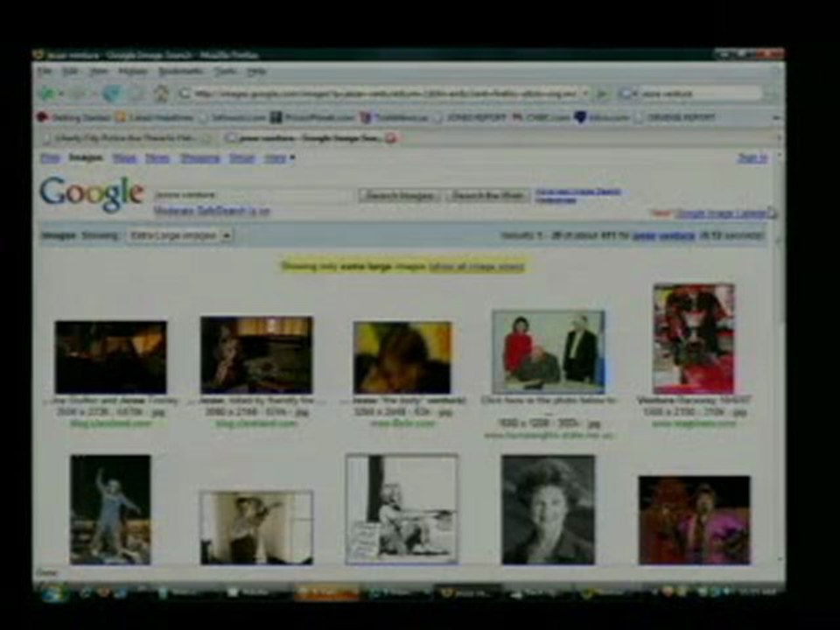The image size is (840, 630).
Task: Click the News link in Google navigation
Action: click(x=157, y=158)
